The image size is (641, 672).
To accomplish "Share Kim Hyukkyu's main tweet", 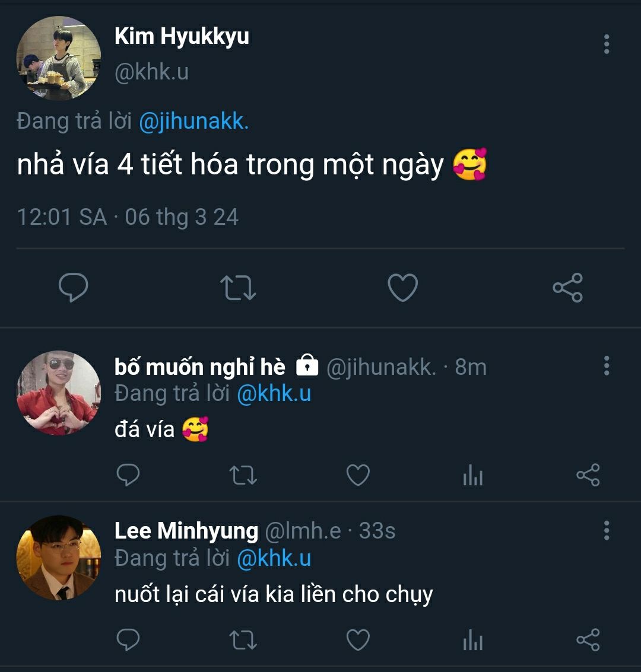I will (x=567, y=288).
